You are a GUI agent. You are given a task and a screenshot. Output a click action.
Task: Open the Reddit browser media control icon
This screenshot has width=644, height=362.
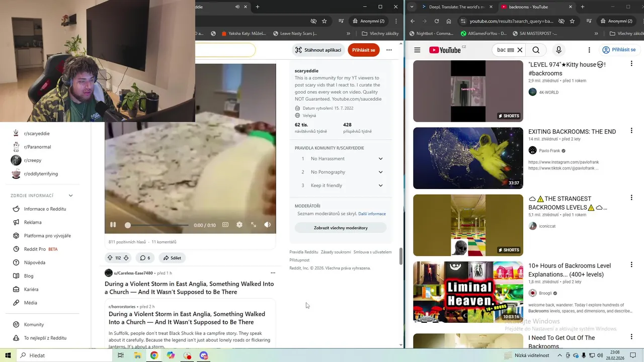click(341, 21)
